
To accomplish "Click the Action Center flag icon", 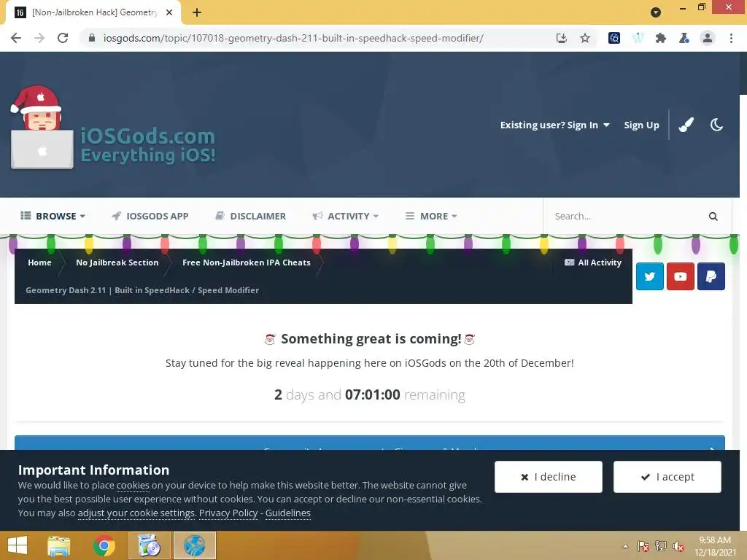I will pyautogui.click(x=643, y=546).
